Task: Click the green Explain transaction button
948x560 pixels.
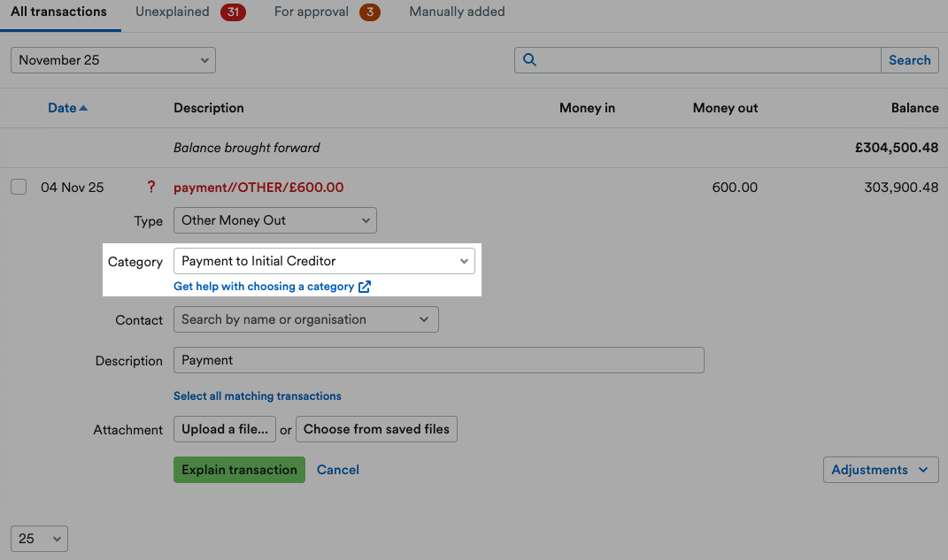Action: click(x=239, y=470)
